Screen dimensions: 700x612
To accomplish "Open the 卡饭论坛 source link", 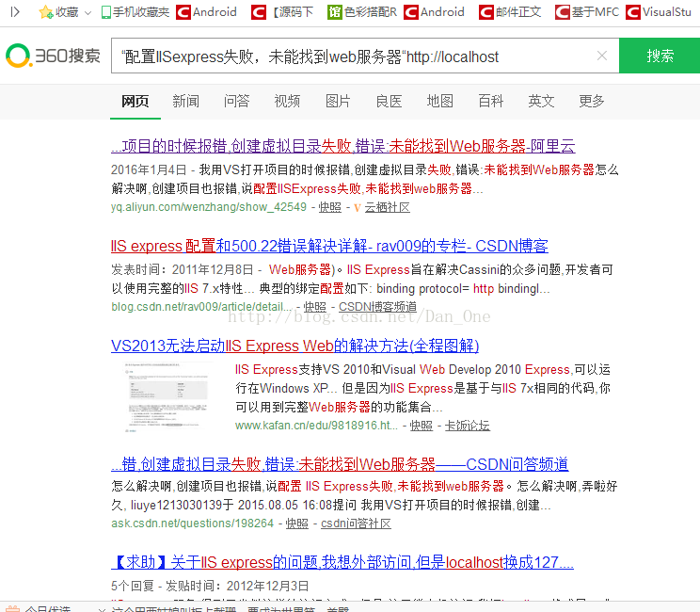I will click(x=467, y=426).
